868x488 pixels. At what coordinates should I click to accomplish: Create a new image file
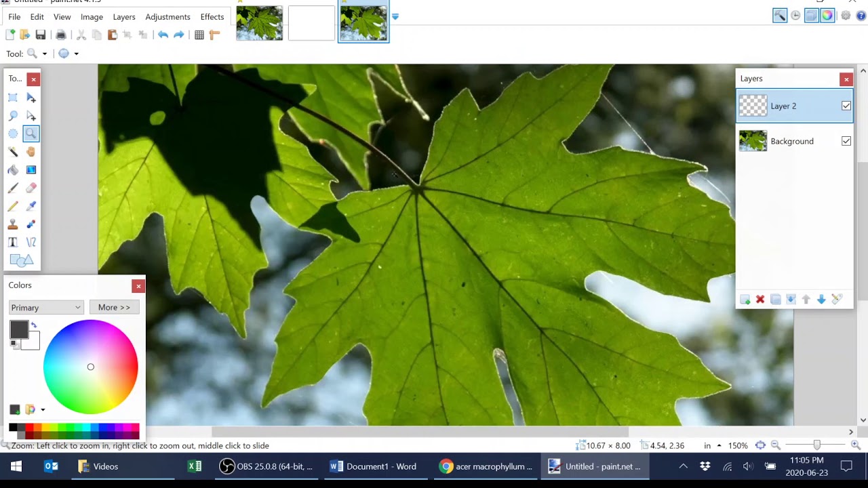click(x=10, y=35)
